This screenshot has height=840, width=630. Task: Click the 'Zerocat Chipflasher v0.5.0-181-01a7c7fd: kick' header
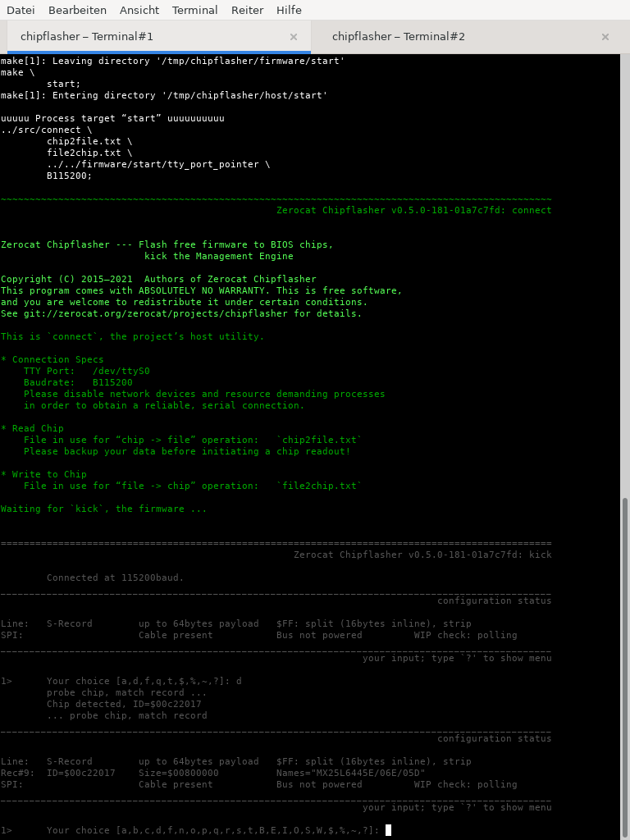pos(422,555)
